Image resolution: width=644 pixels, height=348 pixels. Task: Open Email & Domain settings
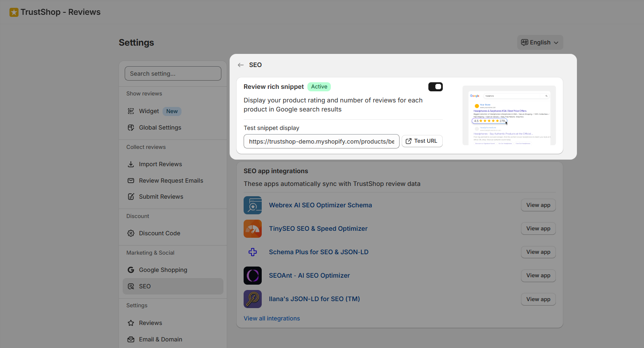tap(160, 339)
